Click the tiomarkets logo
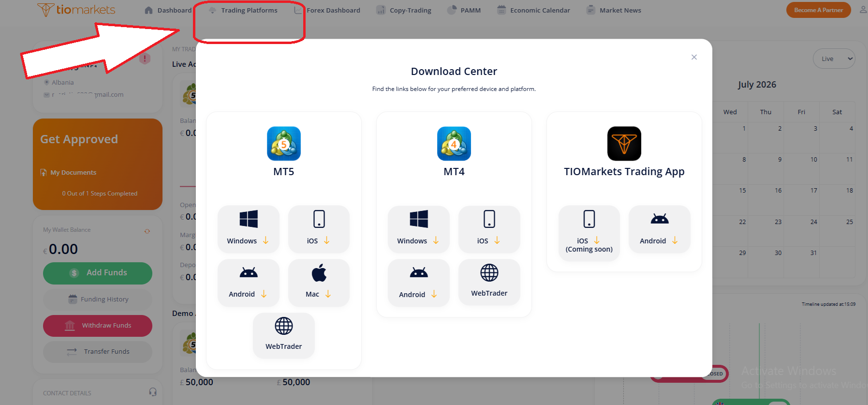The width and height of the screenshot is (868, 405). pyautogui.click(x=76, y=10)
